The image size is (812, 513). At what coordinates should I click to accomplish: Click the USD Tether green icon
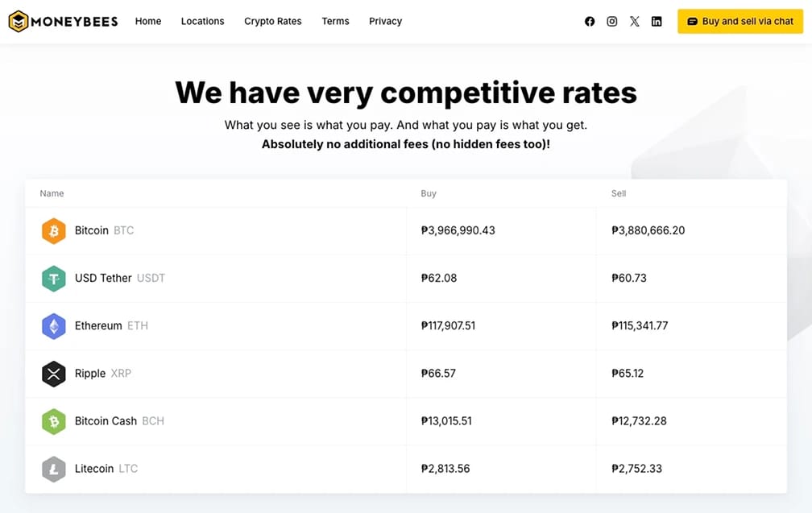coord(54,279)
